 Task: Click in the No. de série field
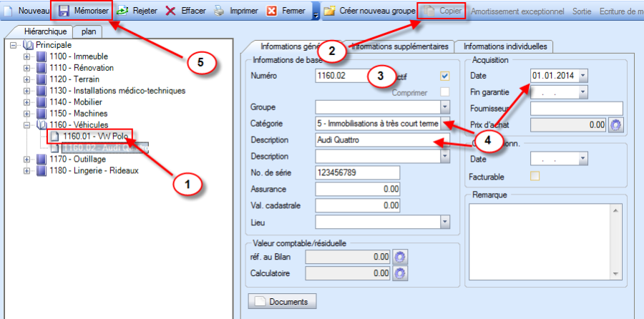coord(358,173)
